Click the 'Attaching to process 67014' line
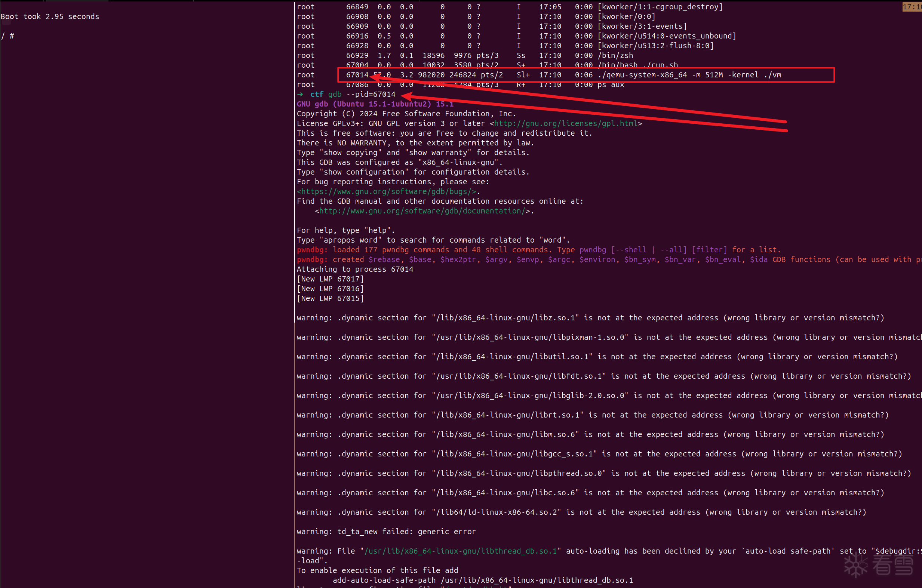This screenshot has width=922, height=588. pyautogui.click(x=355, y=269)
